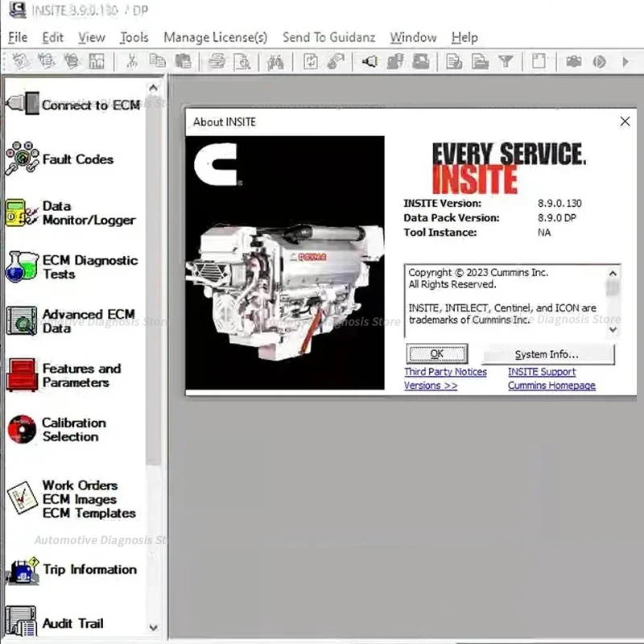Open the Send To Guidanz menu
644x644 pixels.
328,37
